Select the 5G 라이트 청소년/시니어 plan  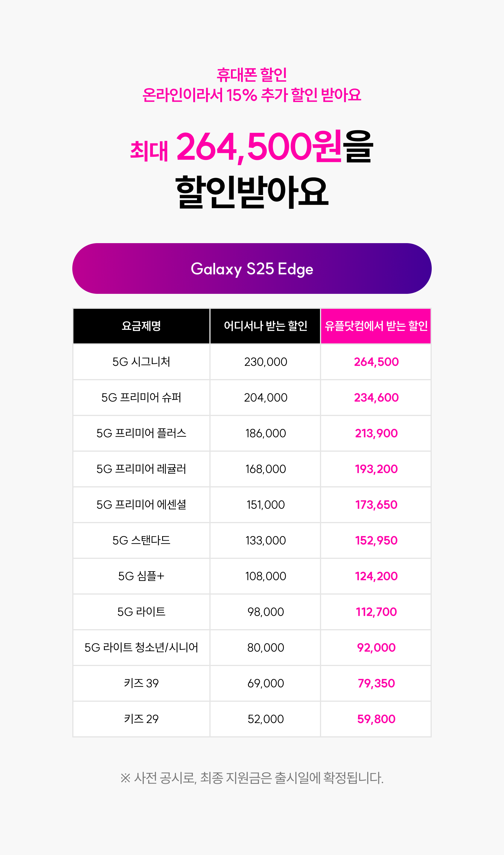tap(141, 648)
